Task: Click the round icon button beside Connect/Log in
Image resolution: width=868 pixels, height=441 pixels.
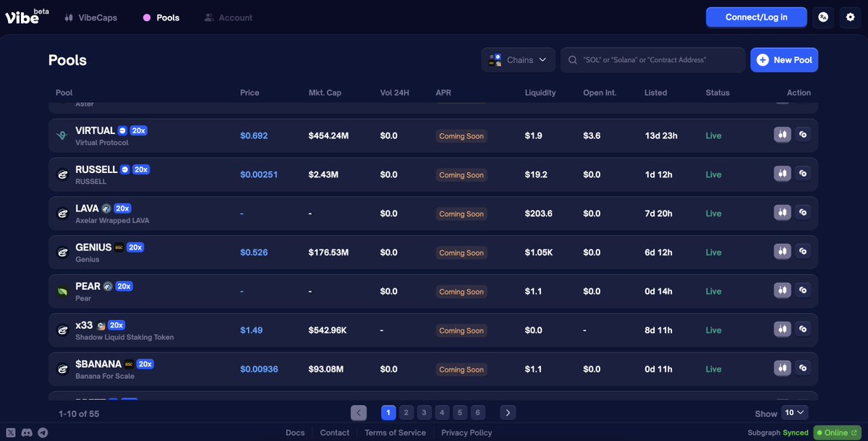Action: (x=823, y=17)
